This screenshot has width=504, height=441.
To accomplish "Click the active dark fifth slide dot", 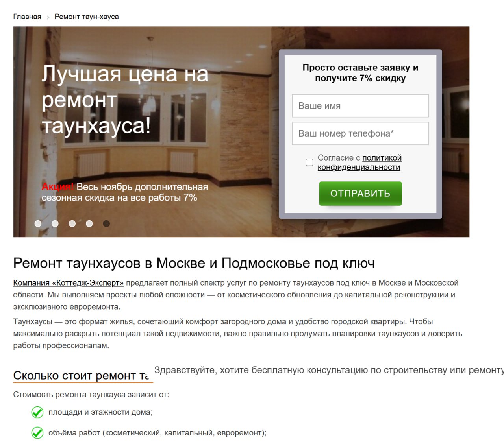I will click(106, 223).
